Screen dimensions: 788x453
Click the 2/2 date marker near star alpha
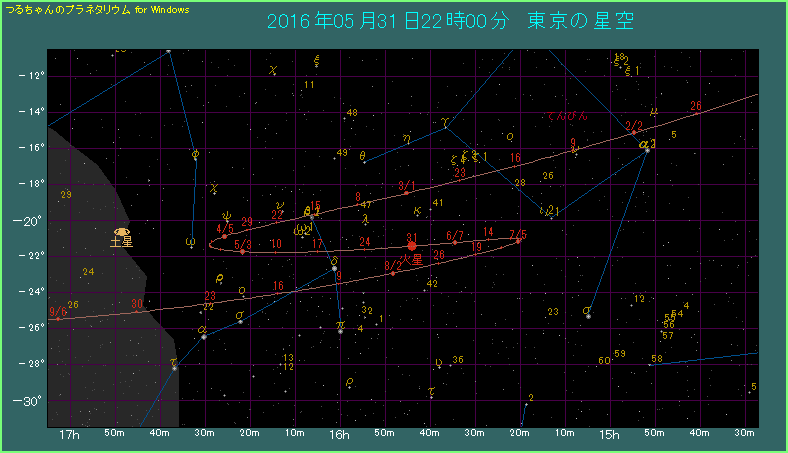633,126
